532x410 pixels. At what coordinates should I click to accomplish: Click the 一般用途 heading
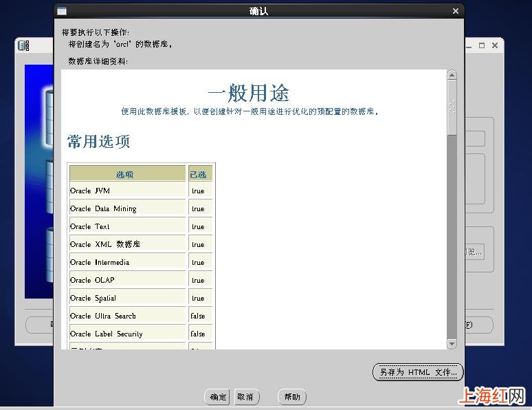click(x=248, y=93)
